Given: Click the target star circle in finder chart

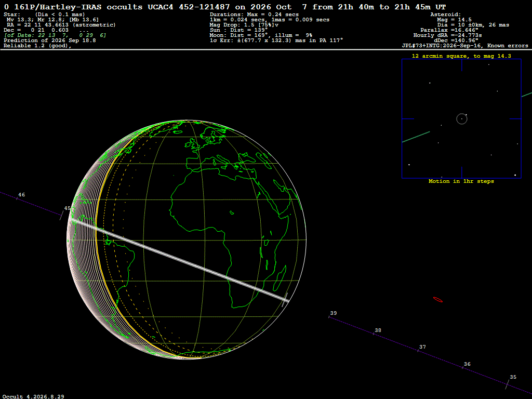Looking at the screenshot, I should coord(461,119).
